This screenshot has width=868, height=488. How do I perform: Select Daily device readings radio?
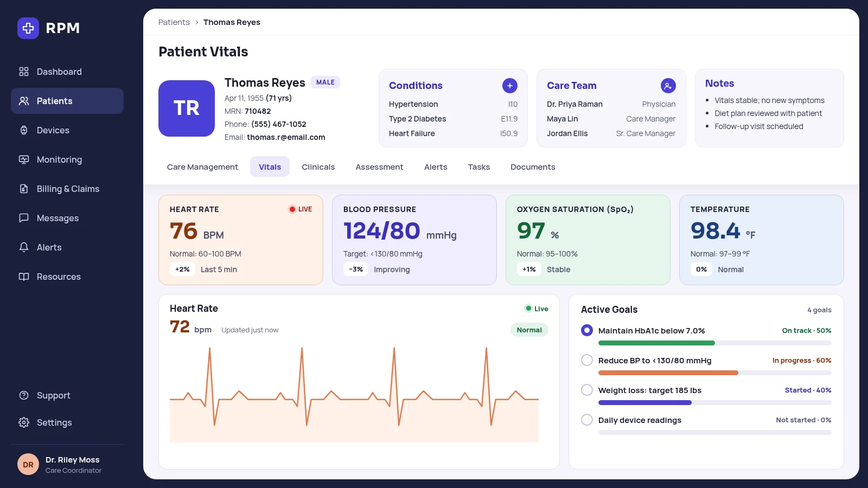pyautogui.click(x=587, y=420)
